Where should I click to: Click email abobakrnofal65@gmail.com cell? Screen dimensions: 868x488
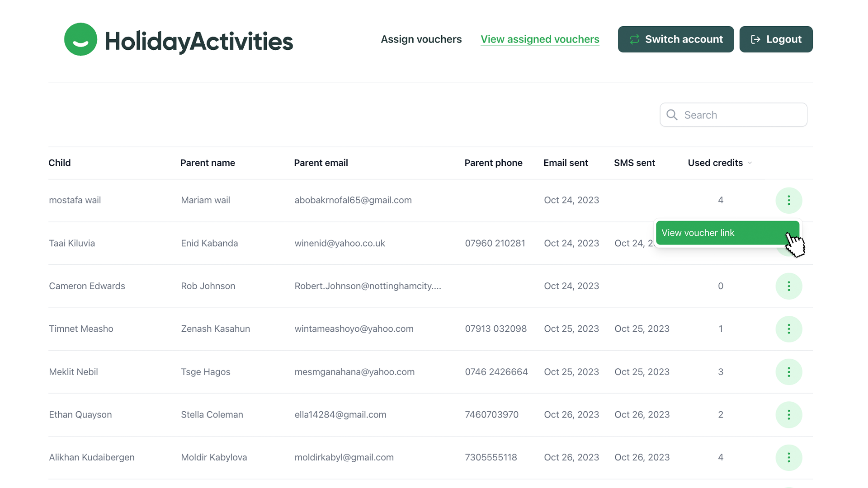353,200
